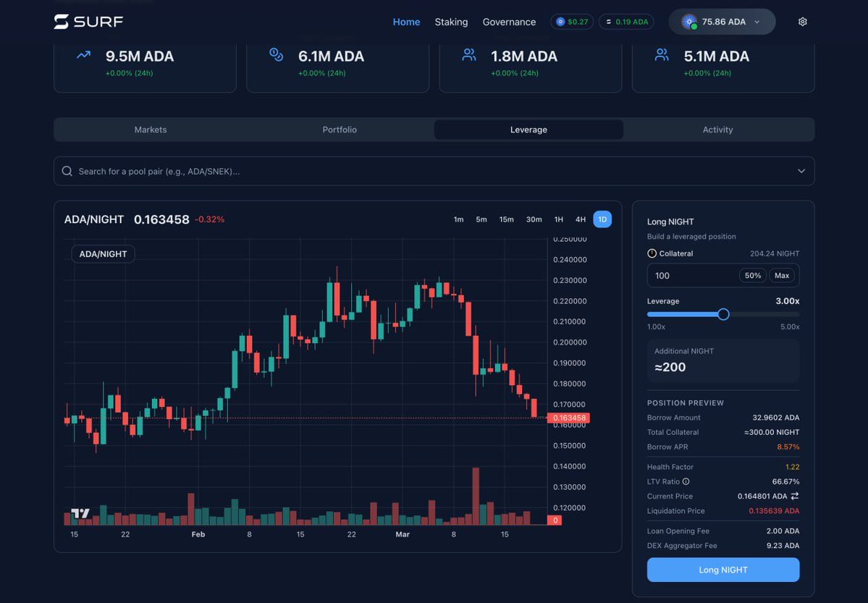Click the red 0 volume tag on axis
The height and width of the screenshot is (603, 868).
[555, 520]
